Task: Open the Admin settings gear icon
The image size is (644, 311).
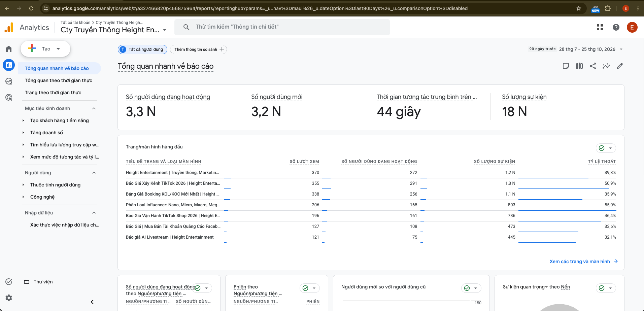Action: (9, 298)
